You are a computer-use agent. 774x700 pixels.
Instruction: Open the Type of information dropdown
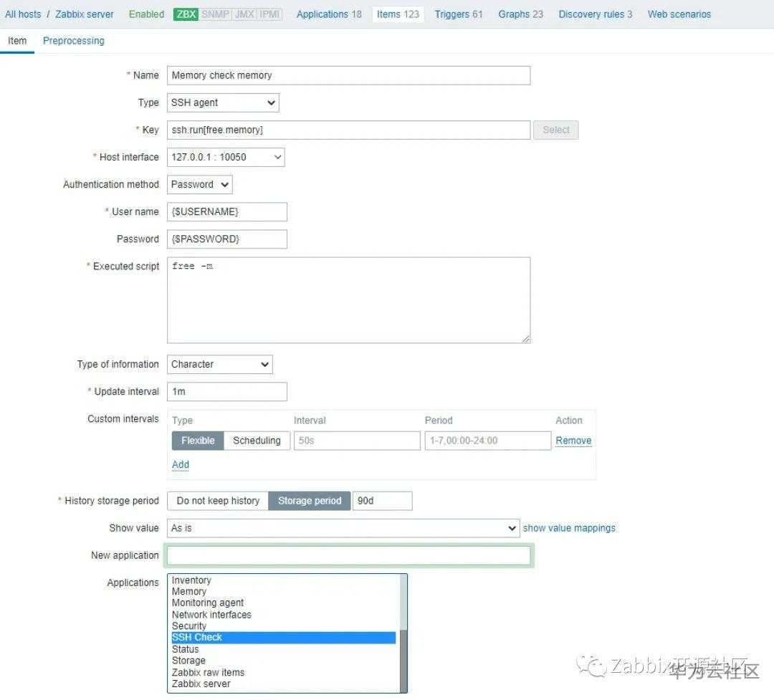(220, 364)
